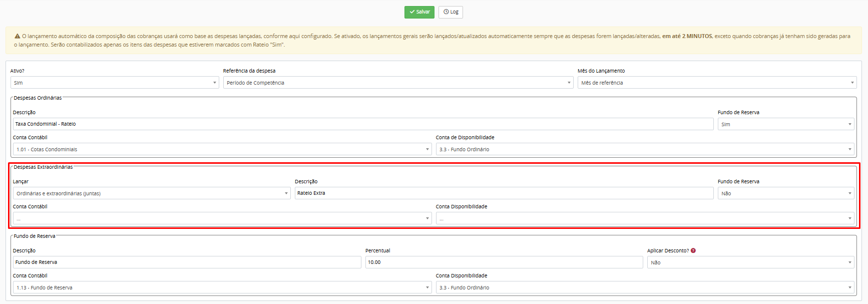Click the Percentual field showing 10.00
868x304 pixels.
[504, 262]
